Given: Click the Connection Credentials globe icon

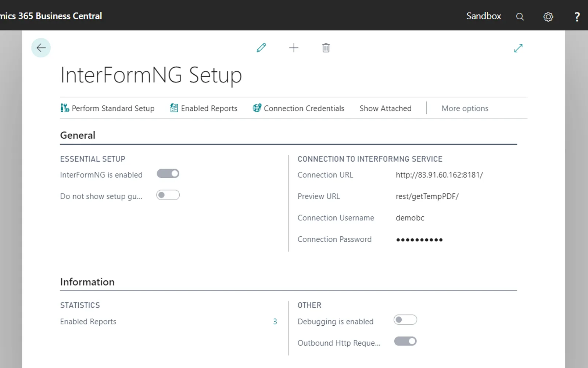Looking at the screenshot, I should pos(257,108).
